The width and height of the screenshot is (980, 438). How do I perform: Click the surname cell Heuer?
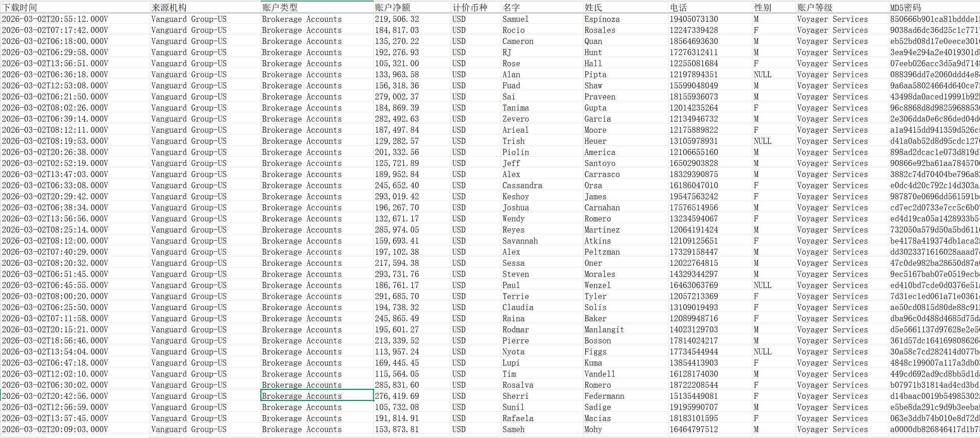[626, 141]
